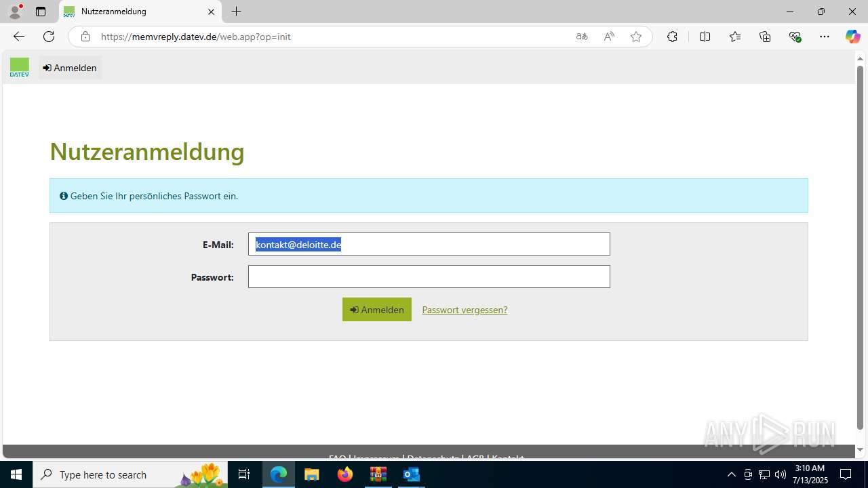Open the Anmelden menu item in header
Screen dimensions: 868x488
point(70,68)
